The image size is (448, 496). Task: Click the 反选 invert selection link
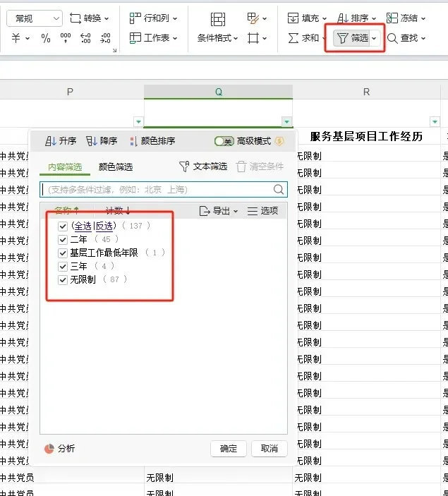pyautogui.click(x=104, y=226)
